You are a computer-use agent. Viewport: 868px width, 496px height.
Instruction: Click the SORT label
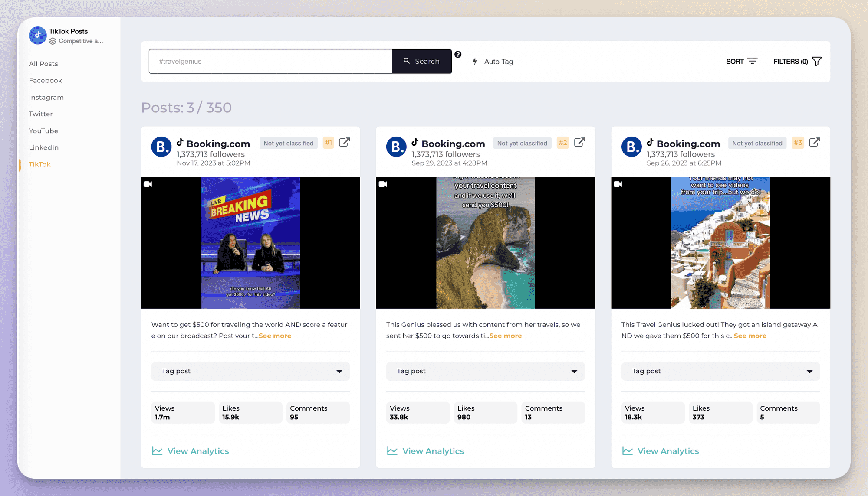coord(735,62)
